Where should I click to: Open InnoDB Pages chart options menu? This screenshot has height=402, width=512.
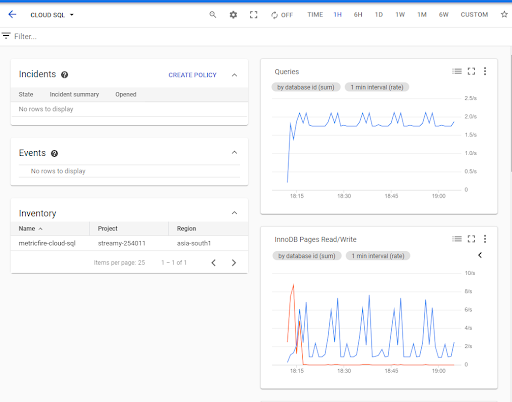pyautogui.click(x=485, y=239)
